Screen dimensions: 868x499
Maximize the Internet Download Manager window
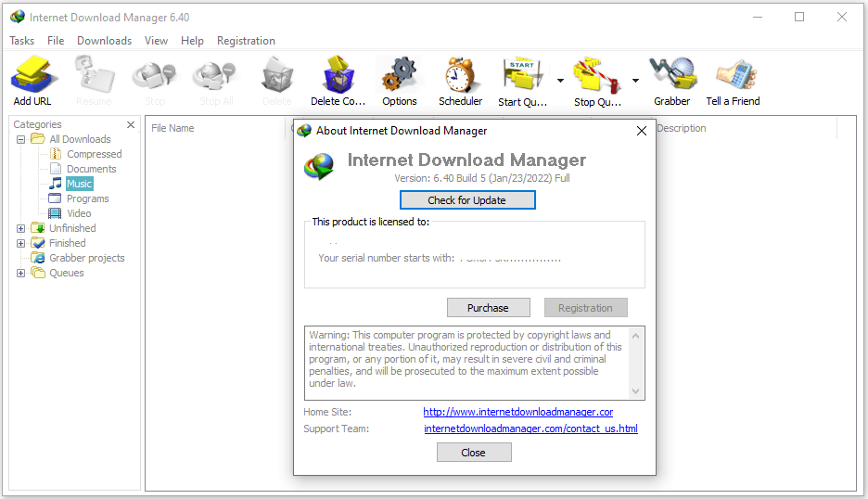(799, 18)
